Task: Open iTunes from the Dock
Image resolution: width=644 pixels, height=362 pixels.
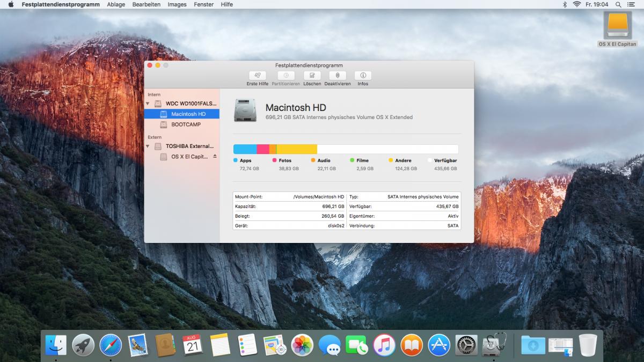Action: click(384, 345)
